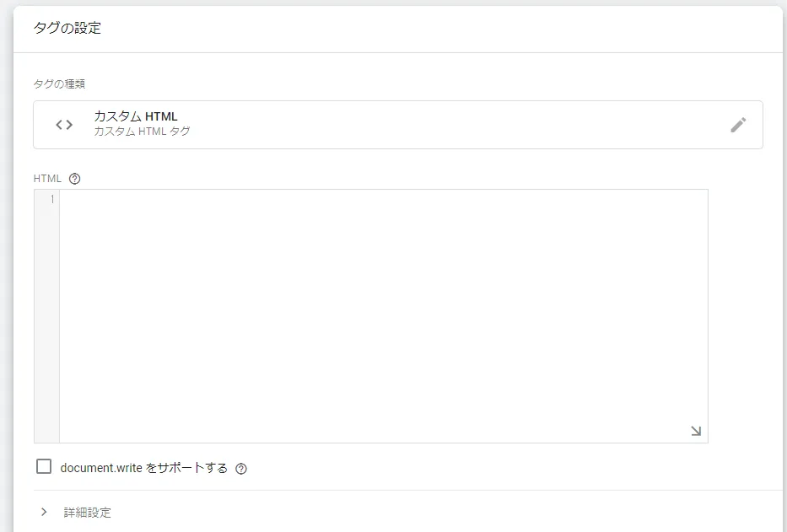Select line number 1 in editor gutter
This screenshot has height=532, width=787.
click(x=52, y=199)
